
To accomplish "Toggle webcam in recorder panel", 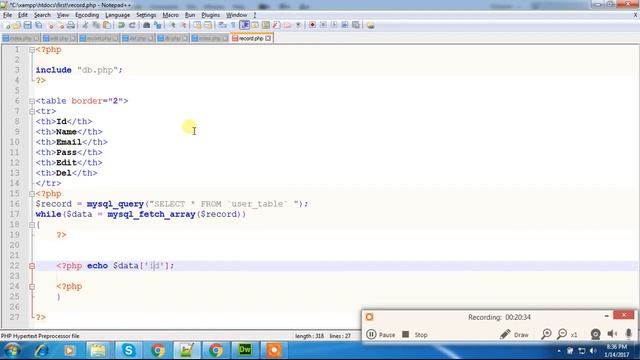I will [x=596, y=334].
